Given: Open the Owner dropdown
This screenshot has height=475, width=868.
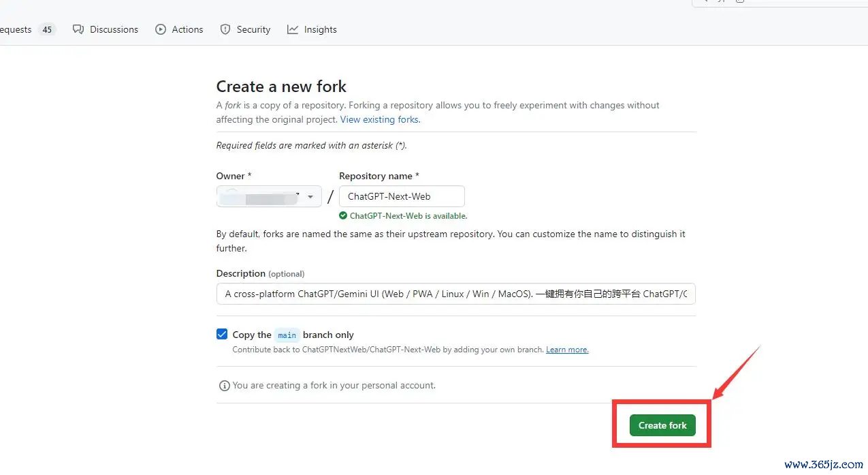Looking at the screenshot, I should (269, 196).
